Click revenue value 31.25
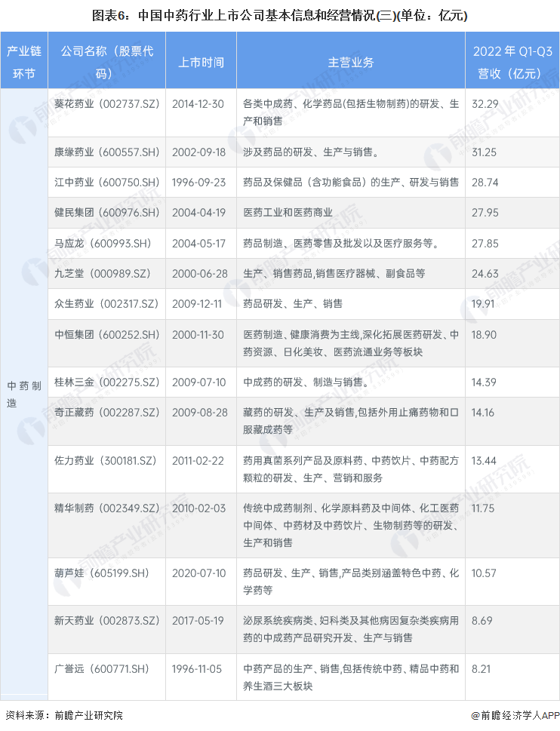This screenshot has width=560, height=731. 484,152
